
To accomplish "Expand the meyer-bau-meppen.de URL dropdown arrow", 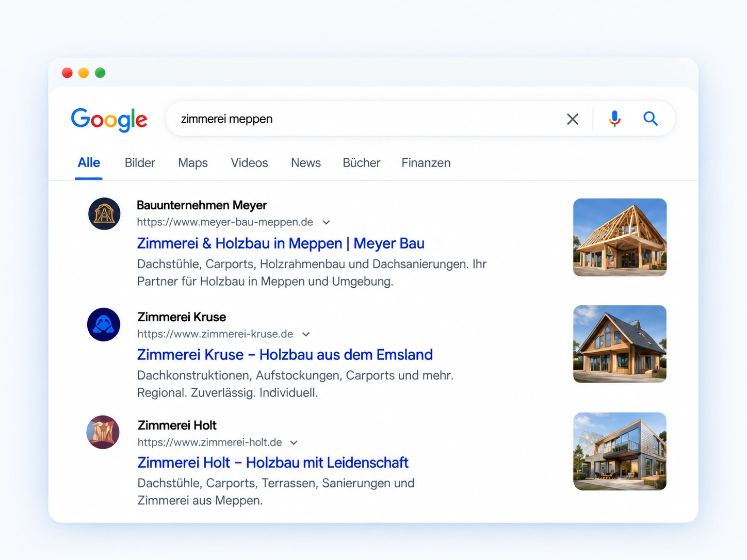I will [x=326, y=222].
